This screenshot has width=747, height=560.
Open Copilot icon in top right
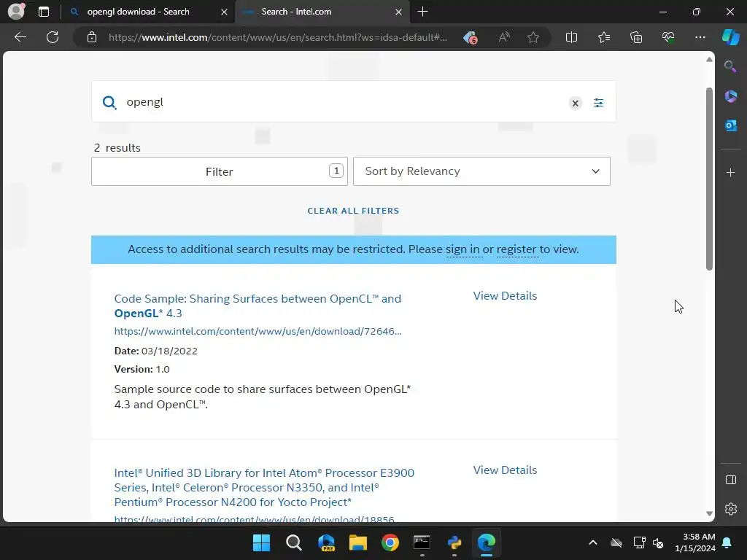(x=730, y=37)
